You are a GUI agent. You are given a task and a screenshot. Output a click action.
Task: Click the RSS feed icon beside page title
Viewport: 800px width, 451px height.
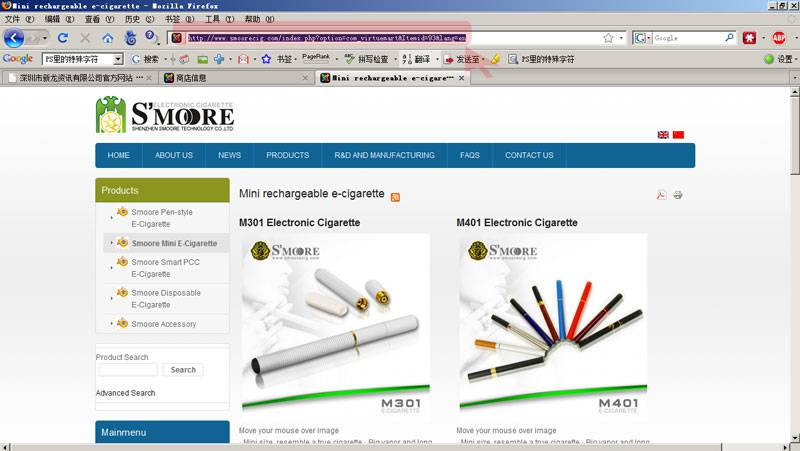396,197
